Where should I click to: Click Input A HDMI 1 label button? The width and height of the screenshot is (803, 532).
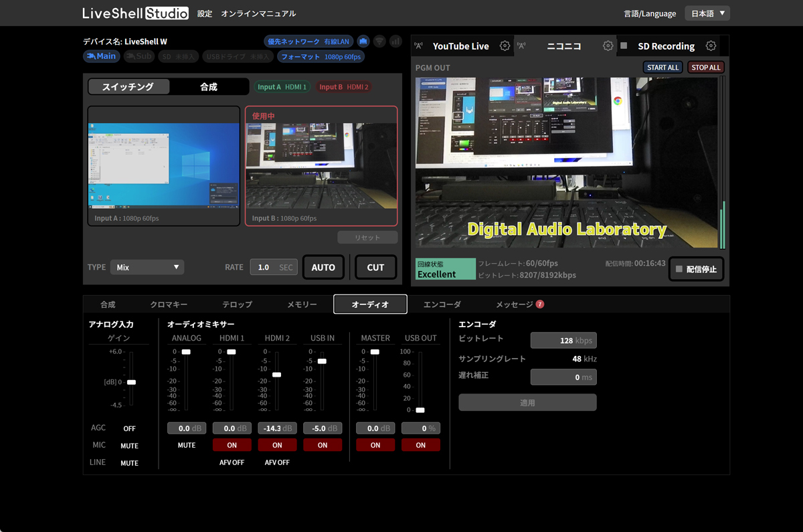[282, 87]
